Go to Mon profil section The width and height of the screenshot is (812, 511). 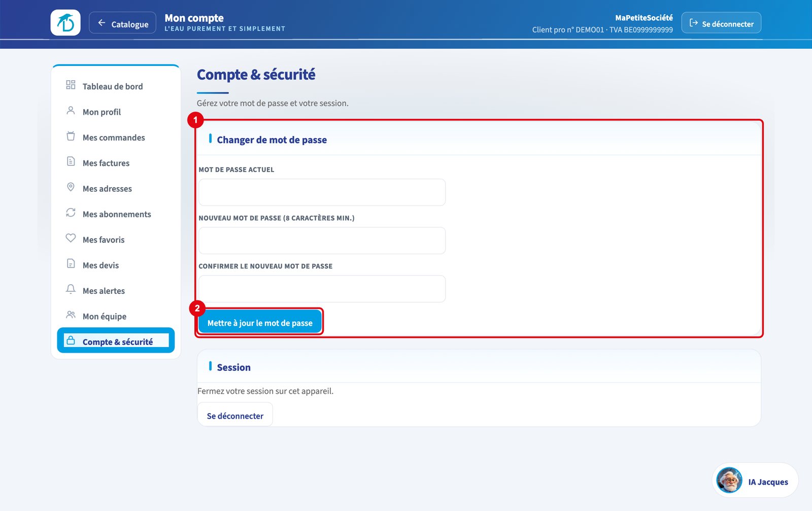(x=116, y=112)
